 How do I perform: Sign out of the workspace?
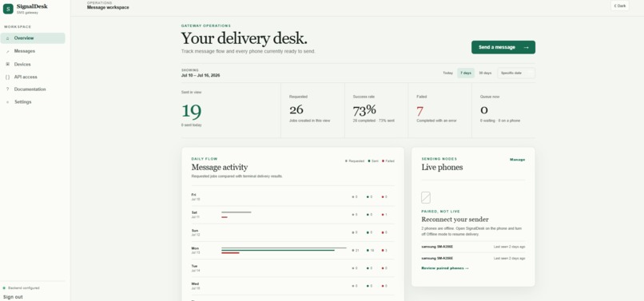pos(13,297)
